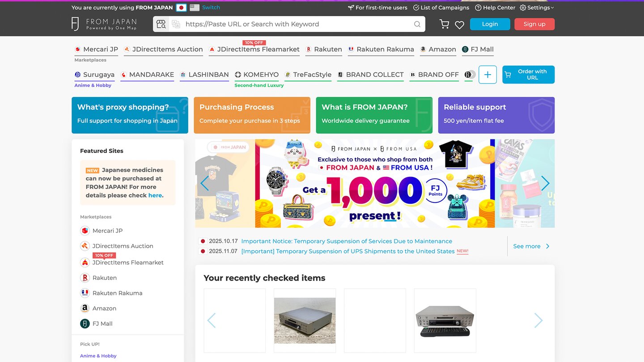Click the Login button
Screen dimensions: 644x362
coord(490,24)
